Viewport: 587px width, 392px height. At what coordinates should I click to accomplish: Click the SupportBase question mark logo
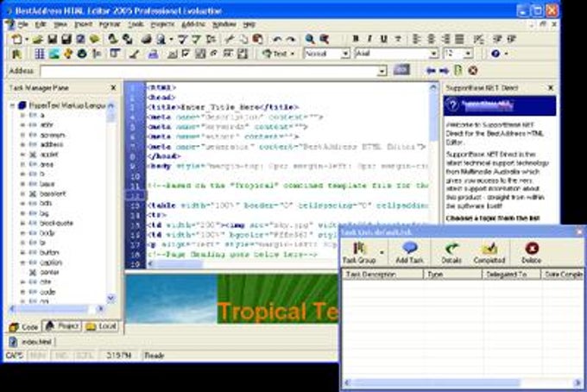pos(452,105)
